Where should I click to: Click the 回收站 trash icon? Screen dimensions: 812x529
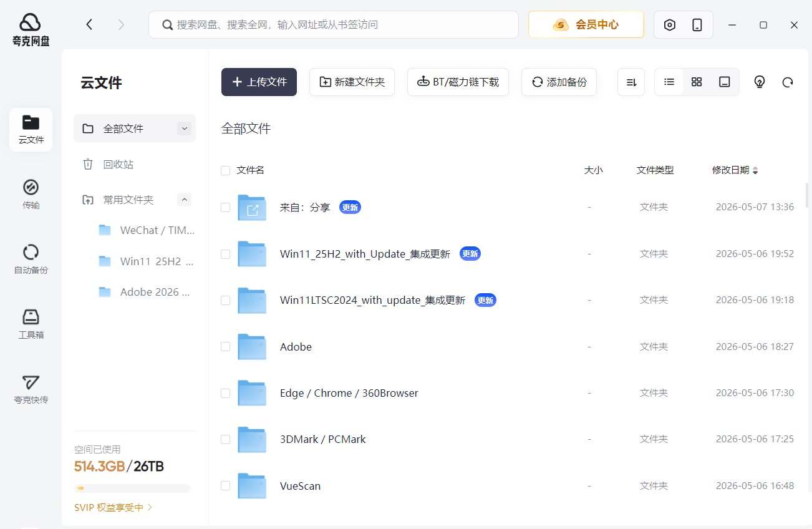pyautogui.click(x=88, y=164)
